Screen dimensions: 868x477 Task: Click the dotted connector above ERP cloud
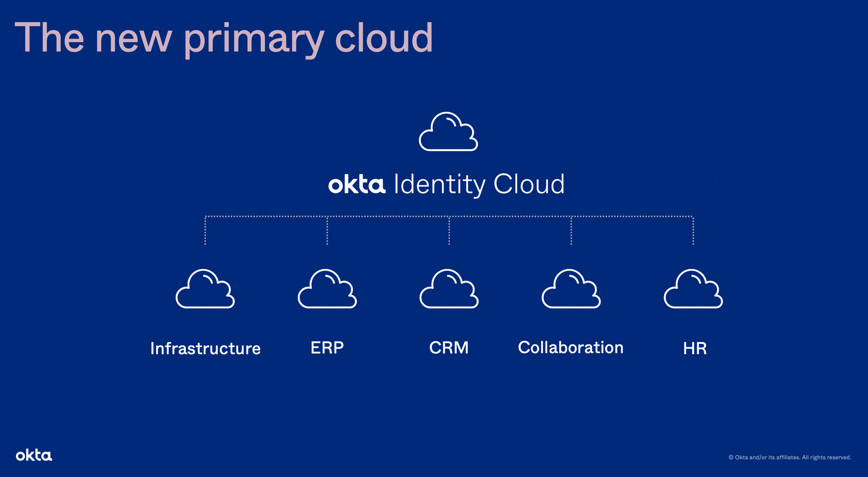(327, 231)
